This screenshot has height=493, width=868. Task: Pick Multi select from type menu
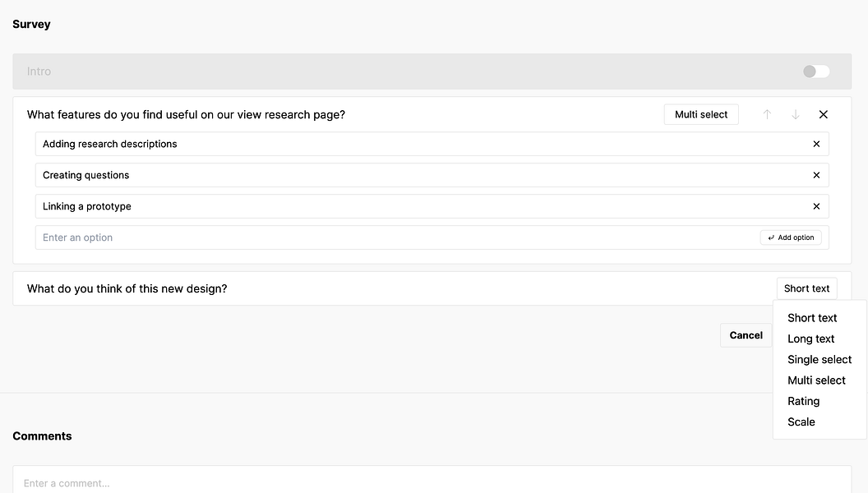coord(816,380)
